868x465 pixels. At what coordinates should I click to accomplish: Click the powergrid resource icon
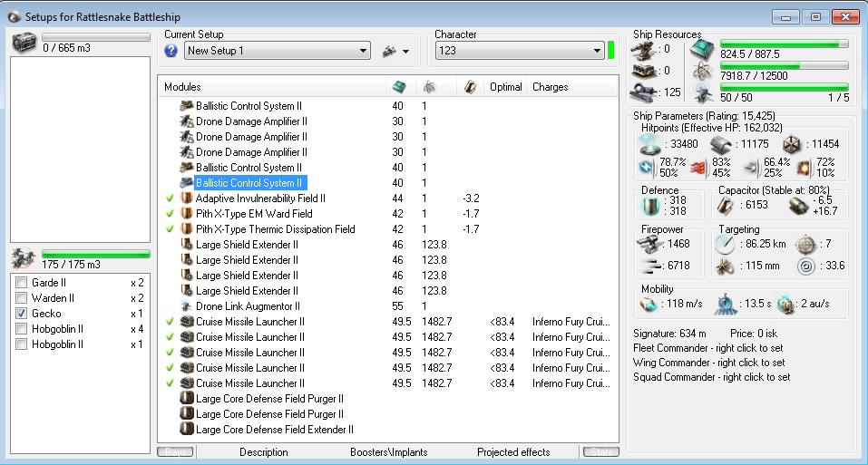[702, 72]
